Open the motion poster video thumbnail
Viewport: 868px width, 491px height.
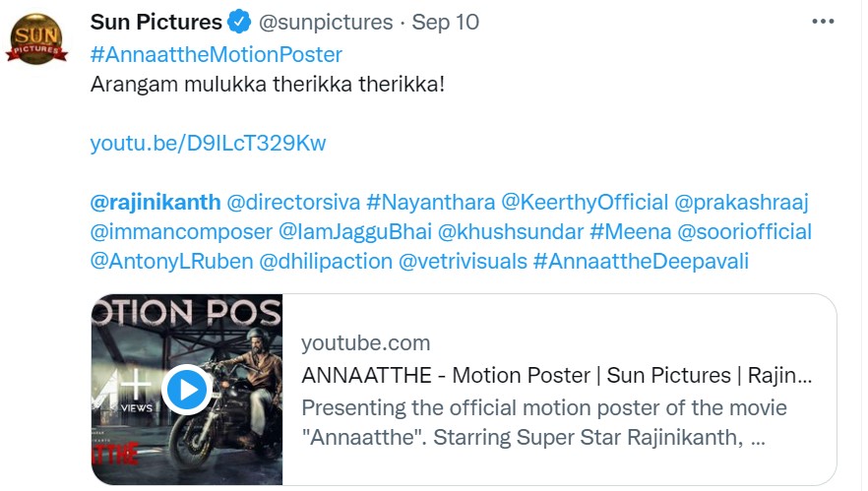(x=187, y=390)
